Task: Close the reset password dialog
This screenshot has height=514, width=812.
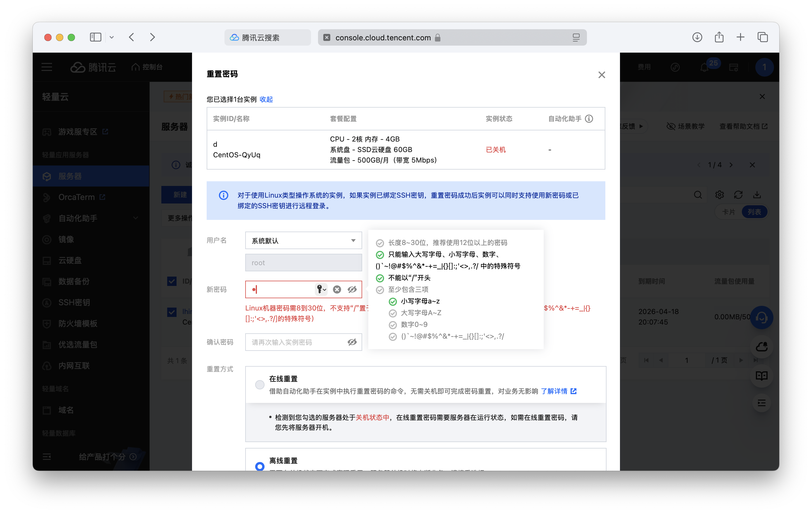Action: [601, 75]
